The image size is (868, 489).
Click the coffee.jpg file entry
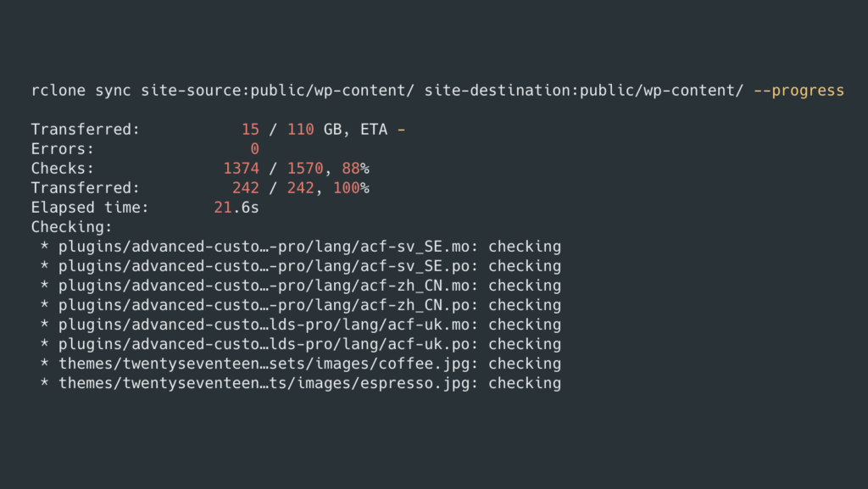click(300, 364)
